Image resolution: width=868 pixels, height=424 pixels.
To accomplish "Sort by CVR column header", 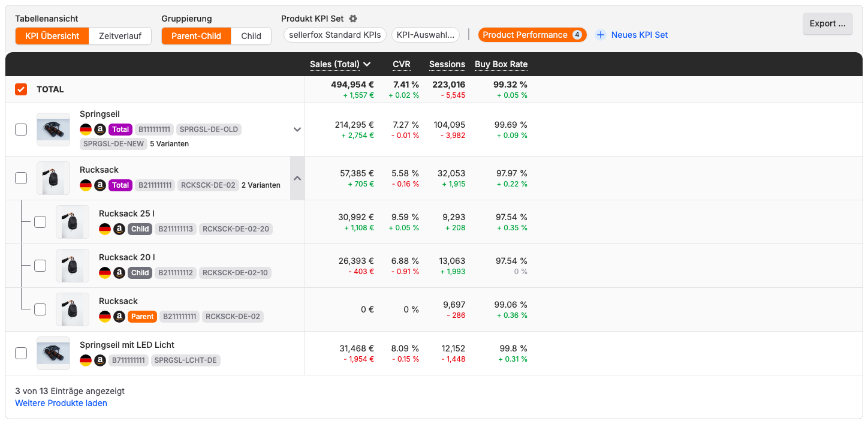I will click(x=402, y=64).
